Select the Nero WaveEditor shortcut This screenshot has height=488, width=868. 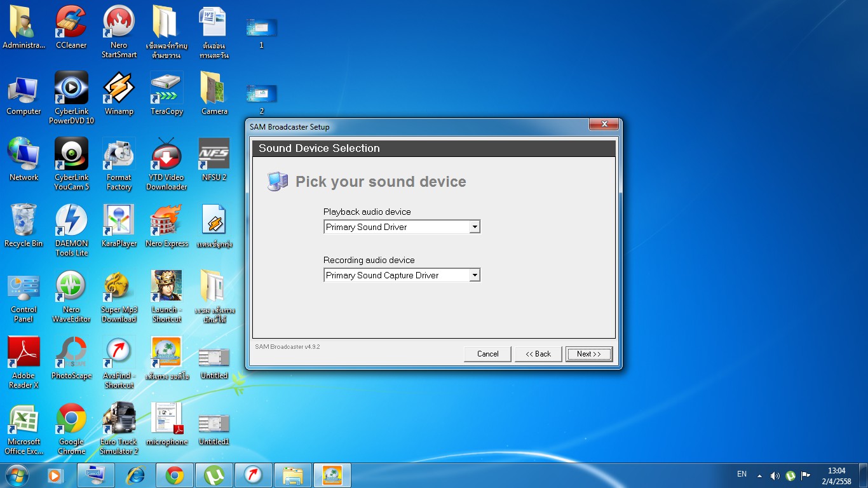pyautogui.click(x=71, y=296)
